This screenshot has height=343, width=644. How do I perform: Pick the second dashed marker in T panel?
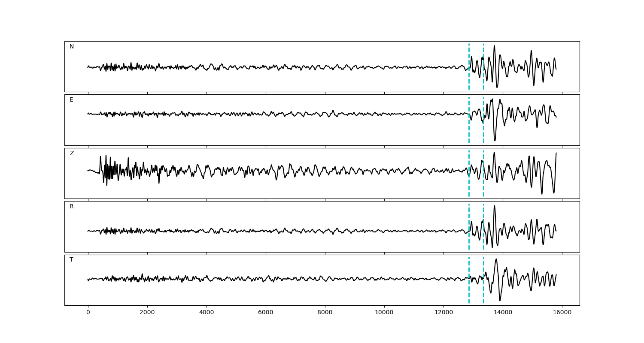coord(483,292)
